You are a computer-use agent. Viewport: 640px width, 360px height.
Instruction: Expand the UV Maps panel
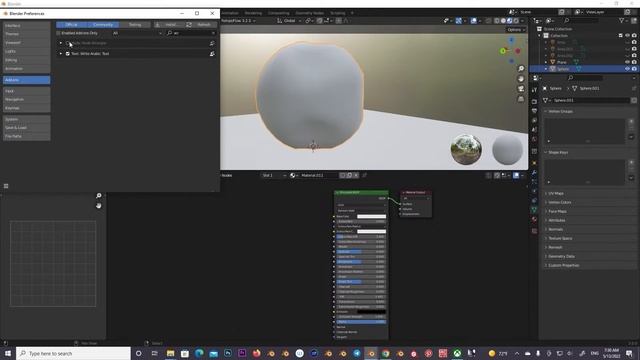588,193
